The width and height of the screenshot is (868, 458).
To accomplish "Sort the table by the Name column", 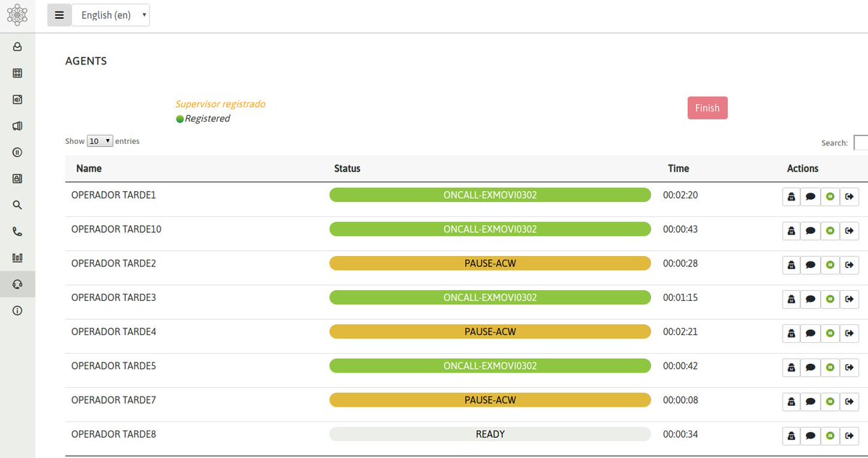I will tap(89, 169).
